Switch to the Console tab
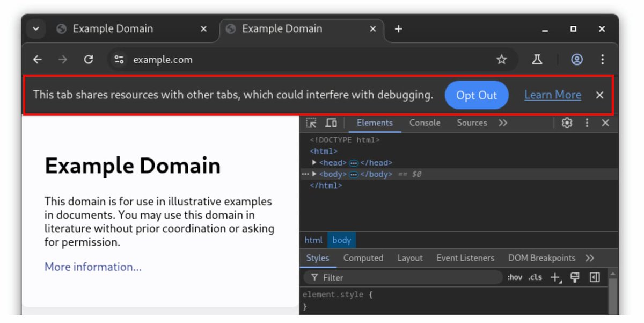This screenshot has height=323, width=644. [x=425, y=123]
